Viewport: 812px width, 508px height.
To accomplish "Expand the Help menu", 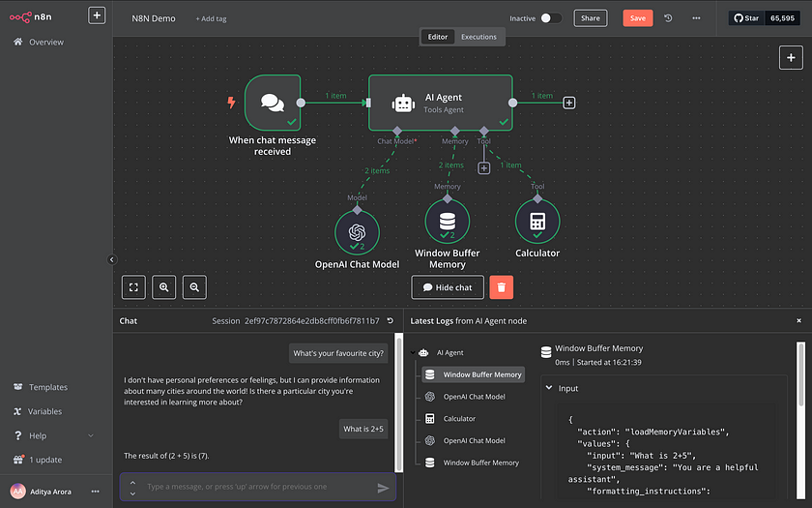I will click(54, 435).
